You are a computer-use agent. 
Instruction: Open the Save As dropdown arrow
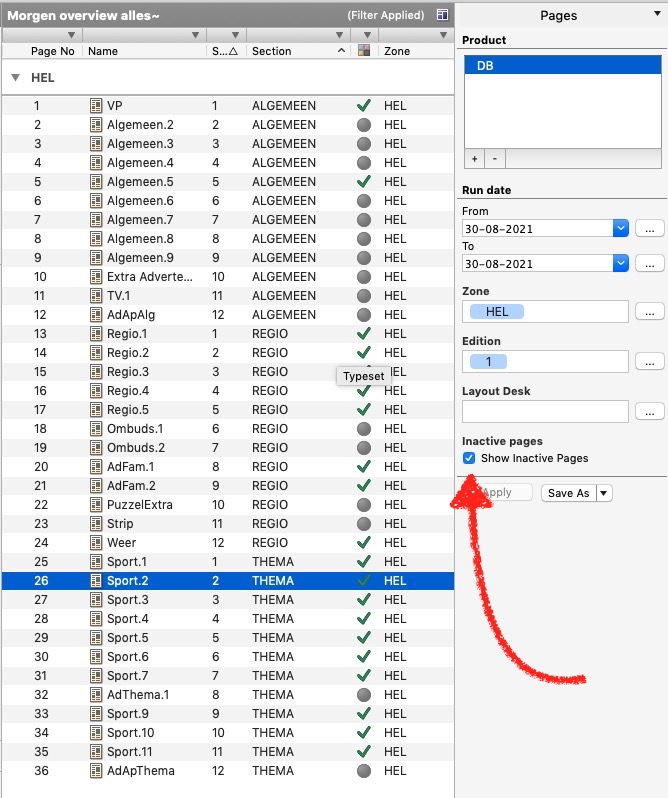(x=603, y=493)
